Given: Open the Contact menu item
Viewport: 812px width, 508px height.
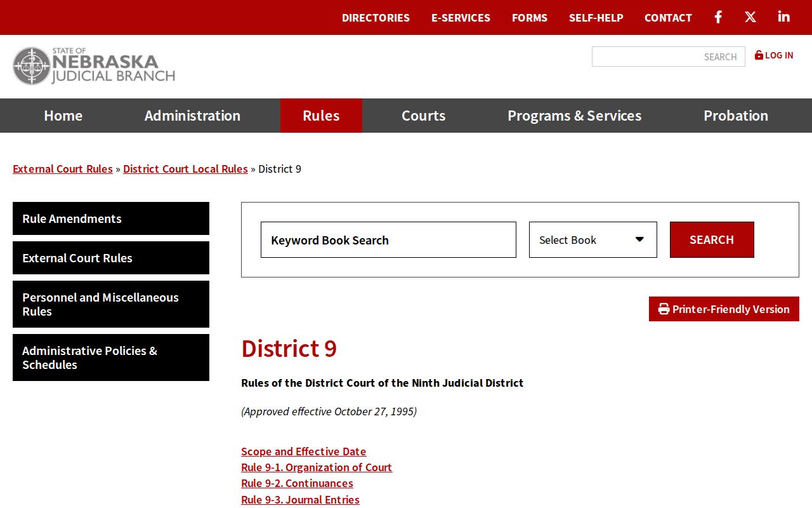Looking at the screenshot, I should click(x=668, y=18).
